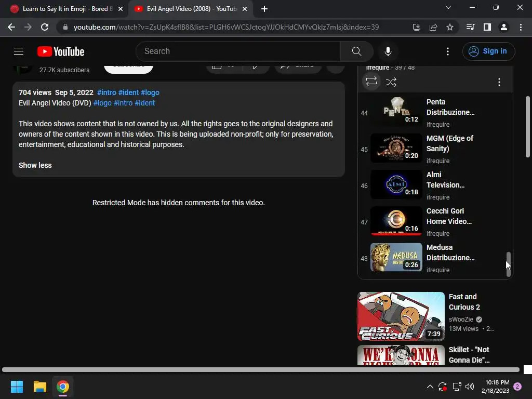This screenshot has height=399, width=532.
Task: Toggle shuffle playlist button
Action: tap(391, 82)
